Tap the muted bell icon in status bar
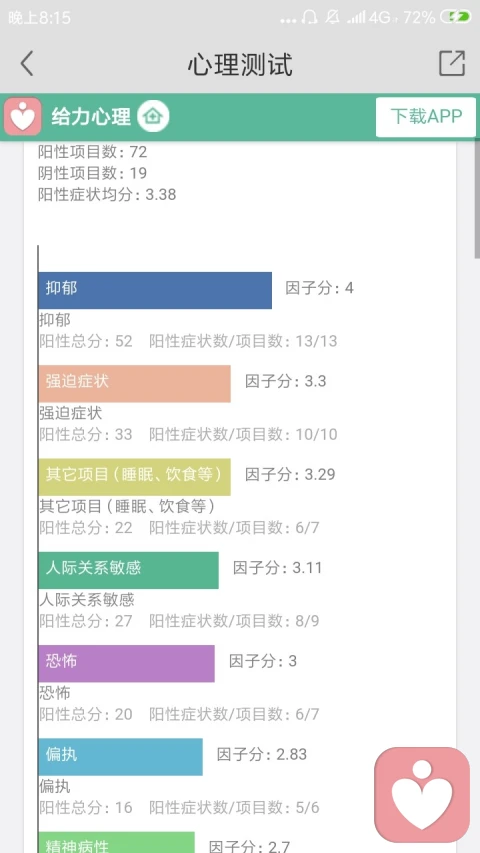The width and height of the screenshot is (480, 853). pos(332,17)
